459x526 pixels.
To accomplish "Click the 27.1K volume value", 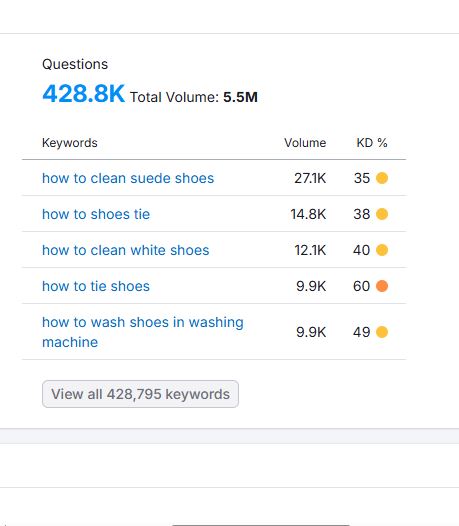I will point(310,178).
